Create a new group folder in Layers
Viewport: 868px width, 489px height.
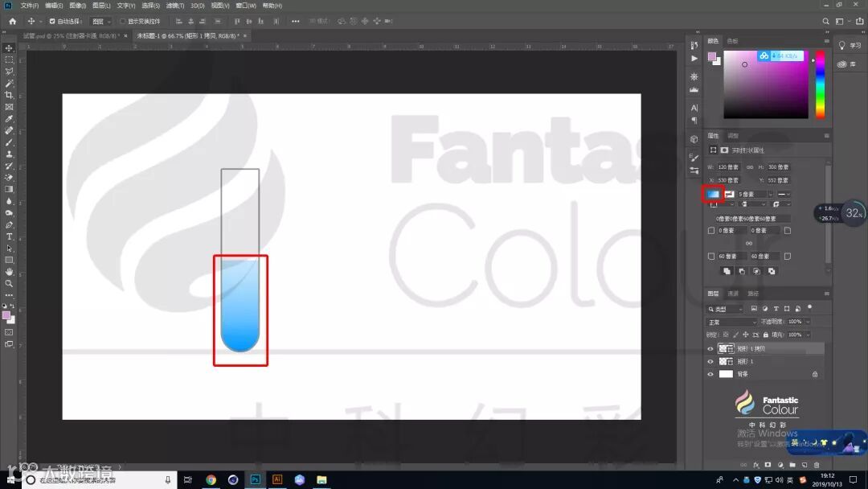(792, 465)
